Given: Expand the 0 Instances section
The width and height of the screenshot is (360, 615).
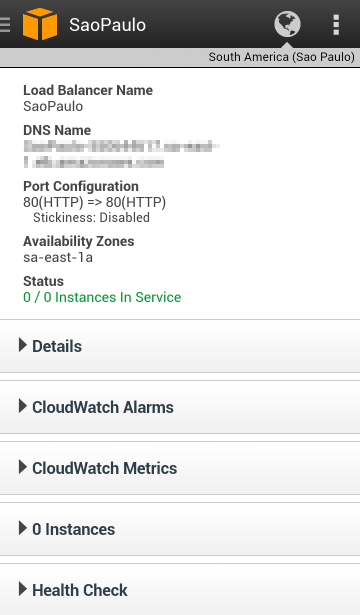Looking at the screenshot, I should tap(180, 529).
